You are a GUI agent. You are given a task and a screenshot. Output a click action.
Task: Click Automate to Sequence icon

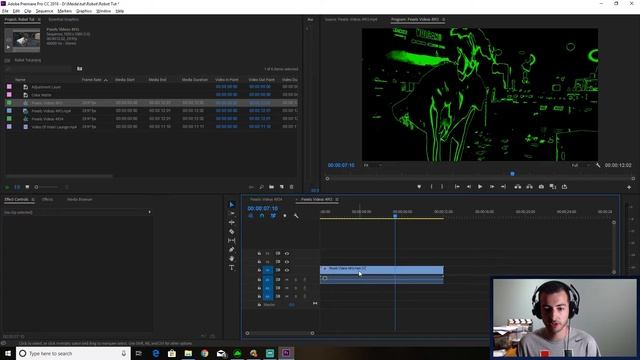coord(251,187)
